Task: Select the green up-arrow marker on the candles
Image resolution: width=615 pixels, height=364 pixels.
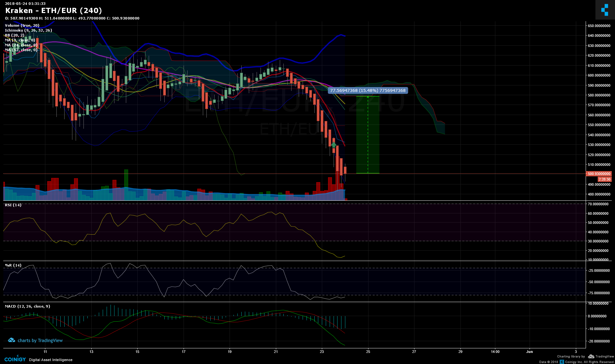Action: pos(334,144)
